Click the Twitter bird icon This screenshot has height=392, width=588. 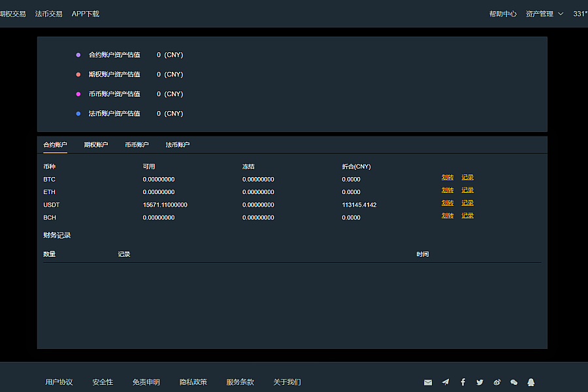pos(480,382)
